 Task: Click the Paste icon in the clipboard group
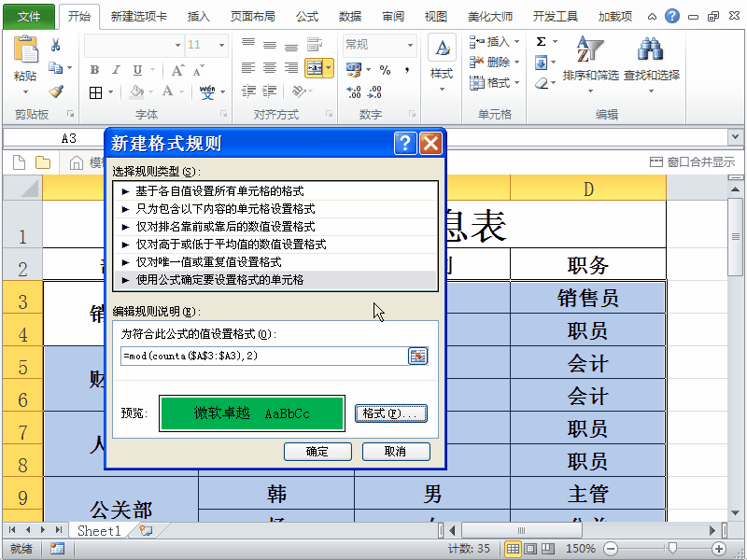pyautogui.click(x=26, y=50)
